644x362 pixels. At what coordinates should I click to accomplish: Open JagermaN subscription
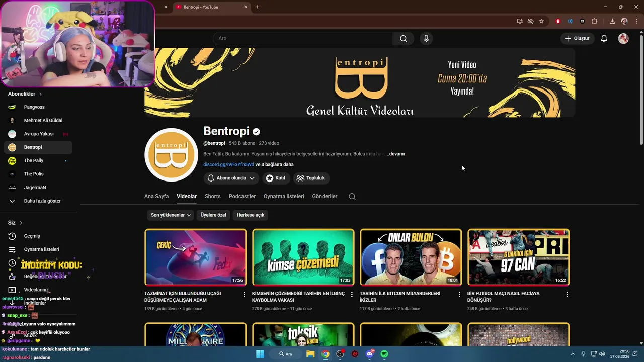coord(38,188)
